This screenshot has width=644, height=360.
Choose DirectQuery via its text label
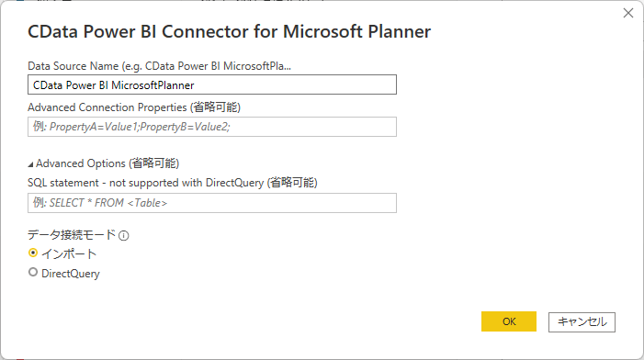[71, 274]
